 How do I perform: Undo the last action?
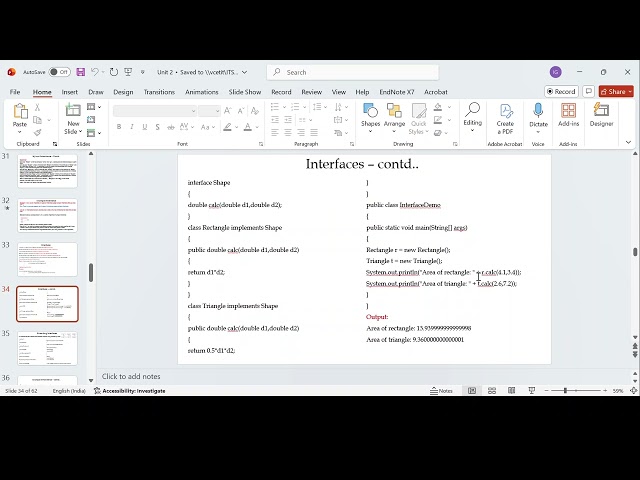pos(95,72)
